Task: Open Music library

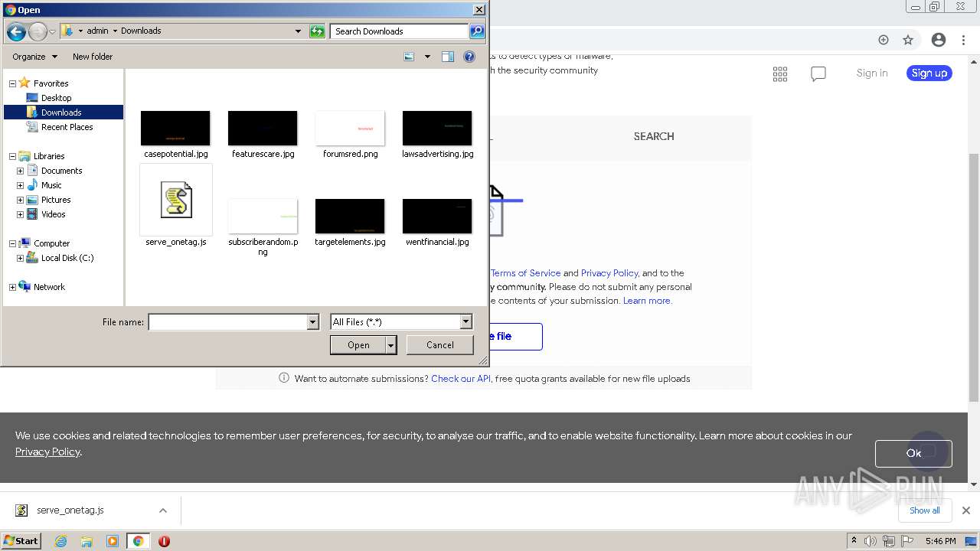Action: [51, 185]
